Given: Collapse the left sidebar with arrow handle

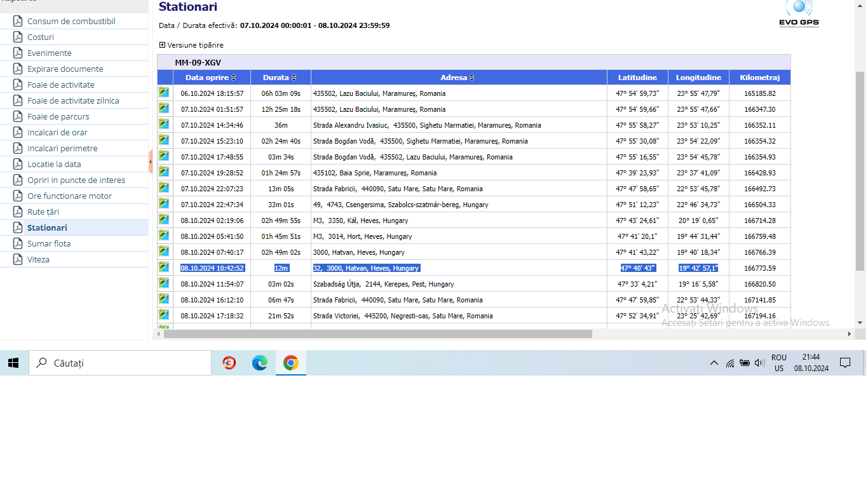Looking at the screenshot, I should point(151,162).
